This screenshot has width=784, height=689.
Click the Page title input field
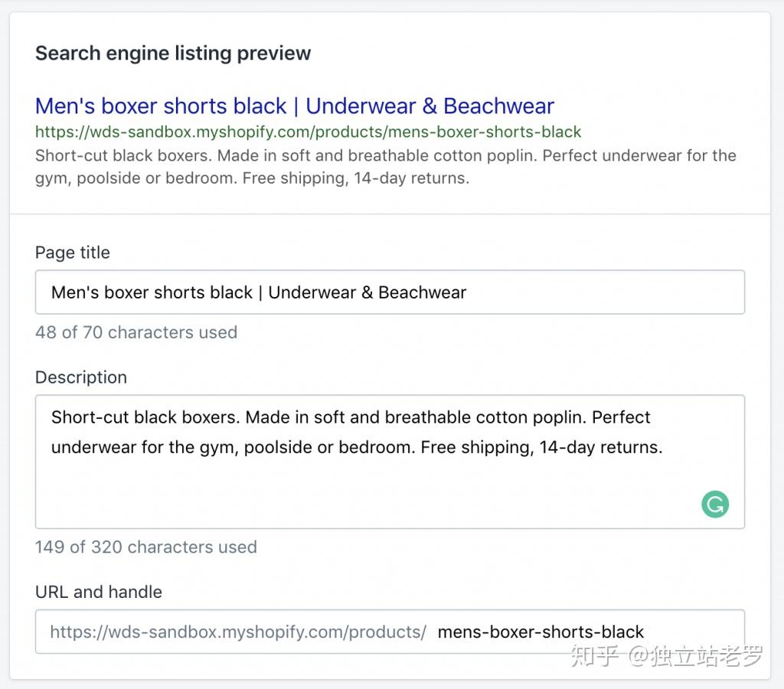[x=390, y=292]
